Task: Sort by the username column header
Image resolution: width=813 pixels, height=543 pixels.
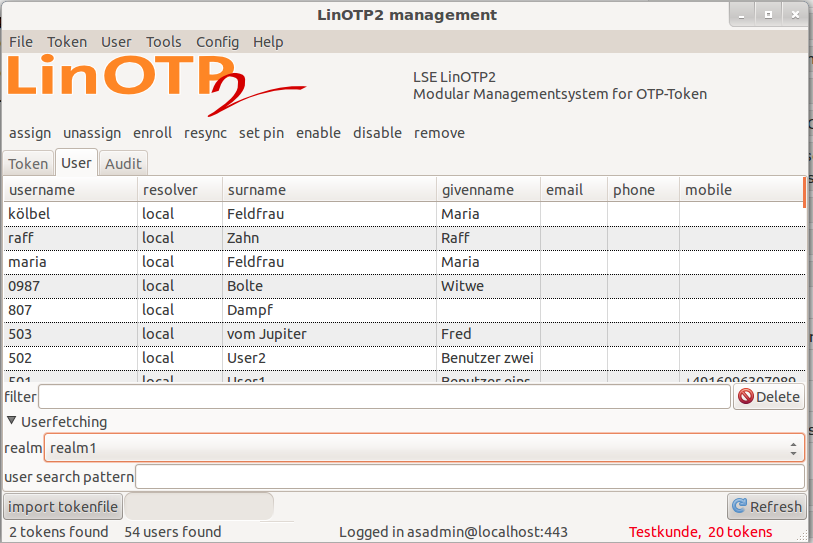Action: click(x=70, y=190)
